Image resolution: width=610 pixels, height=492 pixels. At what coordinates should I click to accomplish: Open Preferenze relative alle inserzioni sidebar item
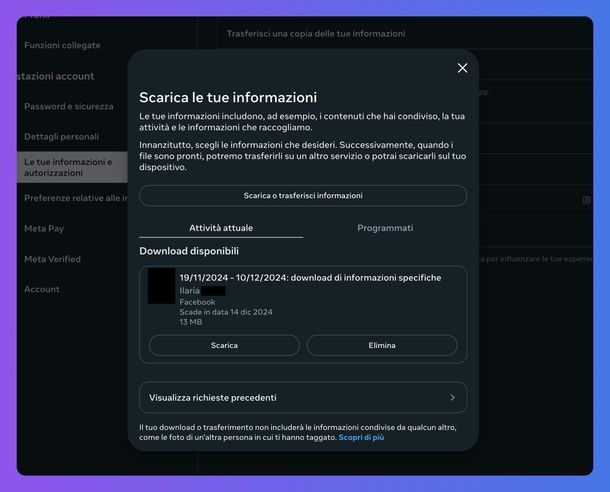(76, 198)
